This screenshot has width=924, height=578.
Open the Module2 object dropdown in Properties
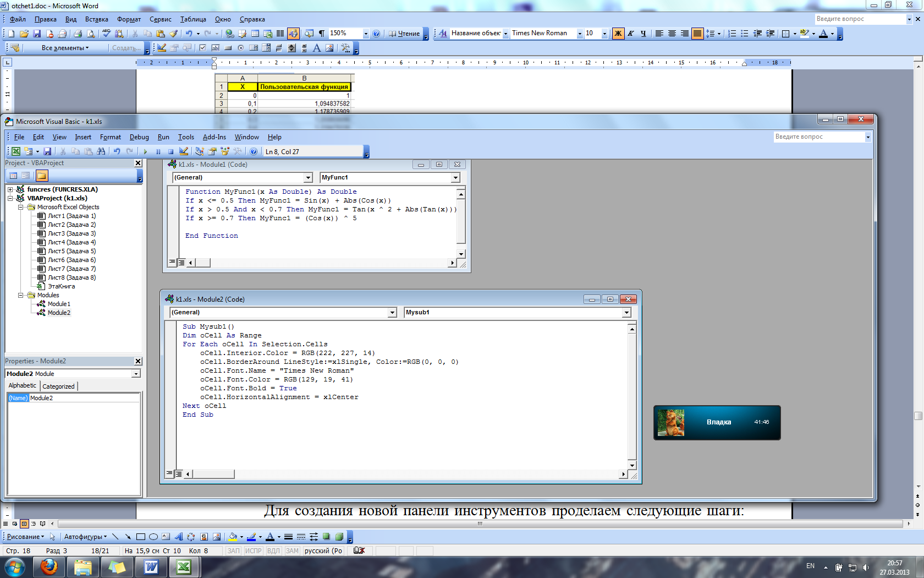(x=136, y=374)
